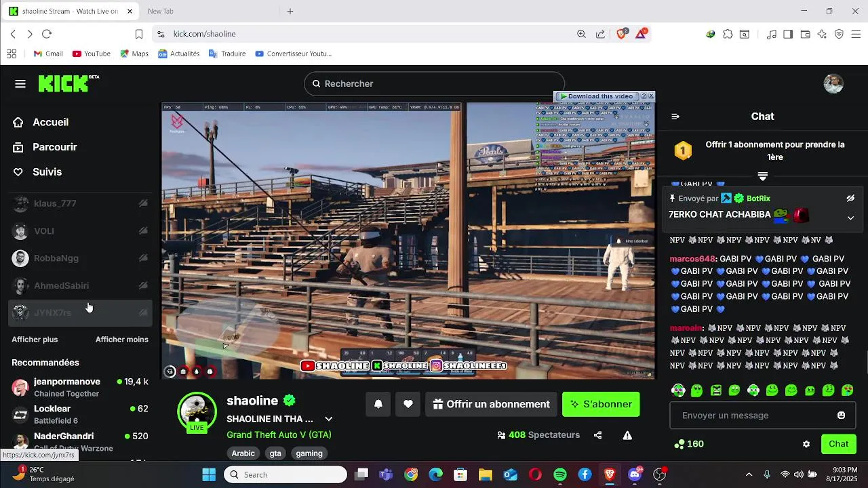Click Download this video overlay button

point(597,96)
